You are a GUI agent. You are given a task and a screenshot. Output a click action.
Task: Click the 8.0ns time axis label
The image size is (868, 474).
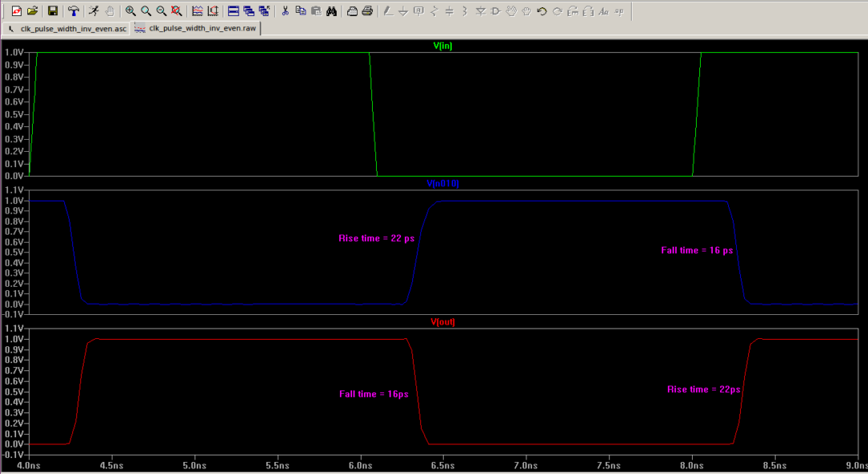coord(692,466)
